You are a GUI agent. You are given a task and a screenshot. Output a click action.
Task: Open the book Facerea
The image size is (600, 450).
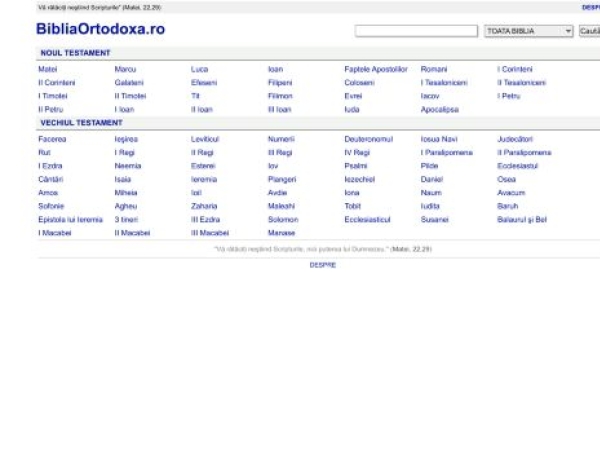pyautogui.click(x=52, y=139)
